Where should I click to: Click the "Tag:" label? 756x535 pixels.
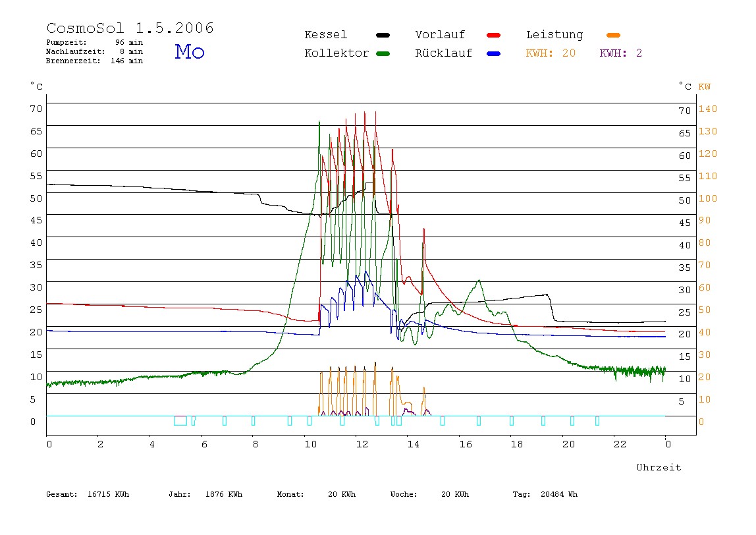point(522,494)
